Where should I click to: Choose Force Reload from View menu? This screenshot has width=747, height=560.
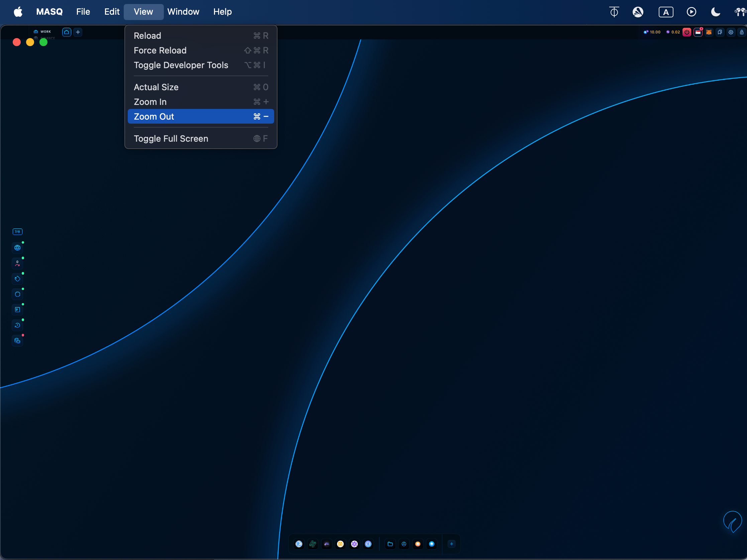201,50
